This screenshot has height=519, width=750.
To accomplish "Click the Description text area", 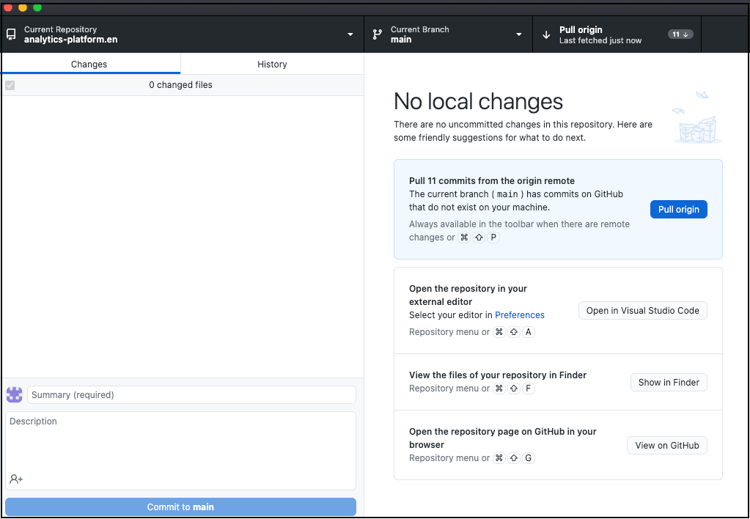I will tap(180, 451).
